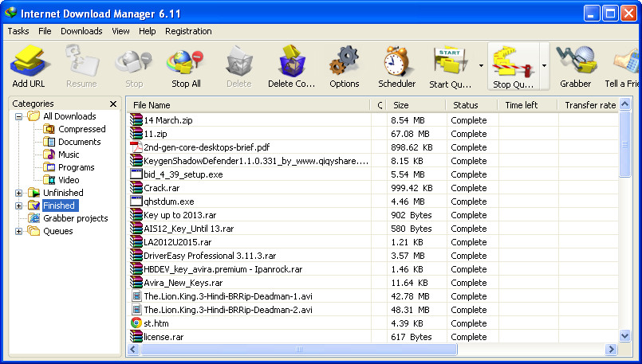
Task: Click the Chrome icon of st.htm
Action: coord(136,323)
